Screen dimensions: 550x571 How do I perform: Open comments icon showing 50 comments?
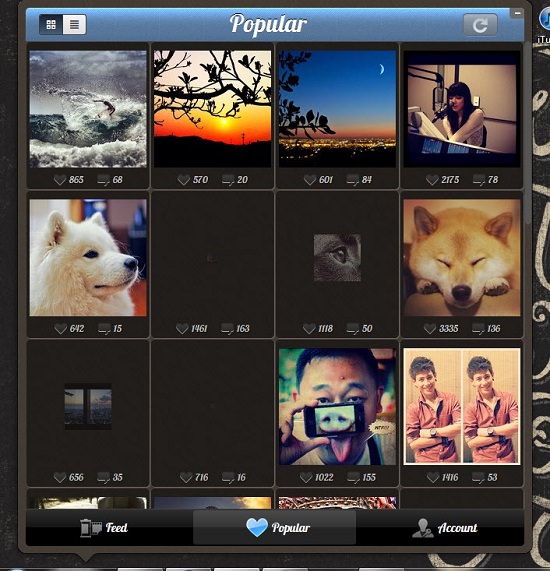click(353, 329)
